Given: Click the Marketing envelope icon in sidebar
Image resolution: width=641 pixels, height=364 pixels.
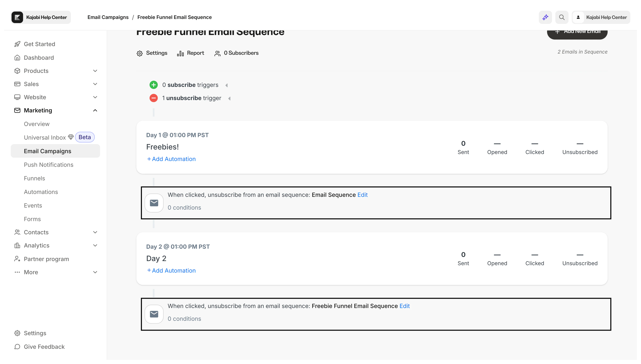Looking at the screenshot, I should click(17, 110).
